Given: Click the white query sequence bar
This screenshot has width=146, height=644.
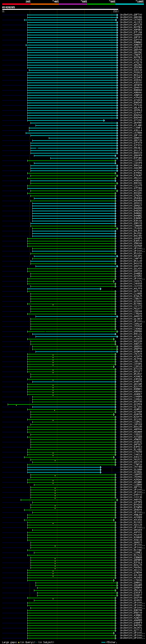Looking at the screenshot, I should pos(60,10).
